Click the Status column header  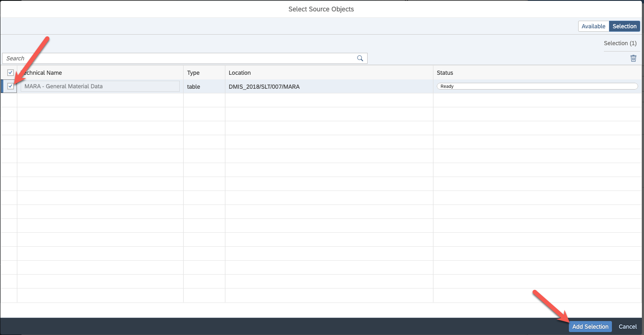pos(445,73)
